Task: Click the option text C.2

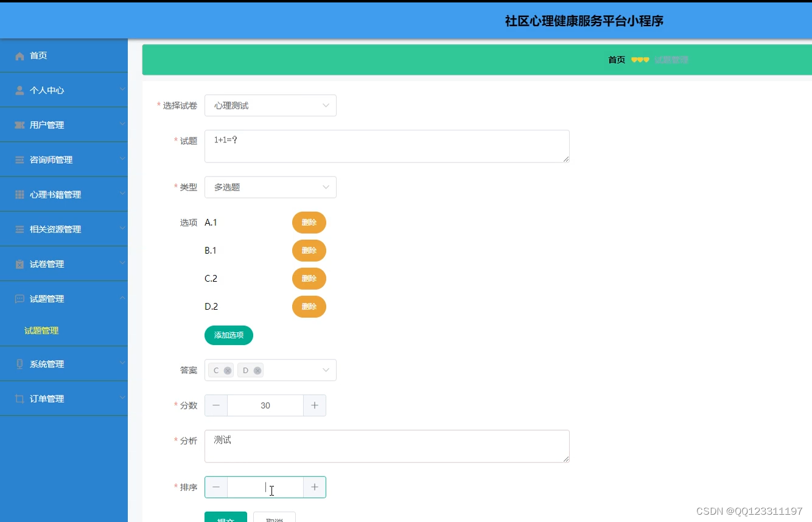Action: (211, 279)
